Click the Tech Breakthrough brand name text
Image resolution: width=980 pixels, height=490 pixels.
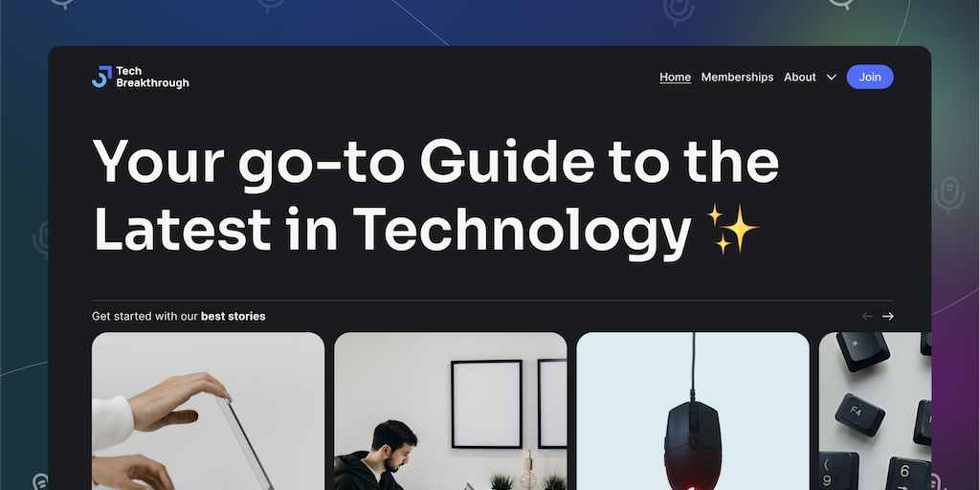[x=152, y=77]
